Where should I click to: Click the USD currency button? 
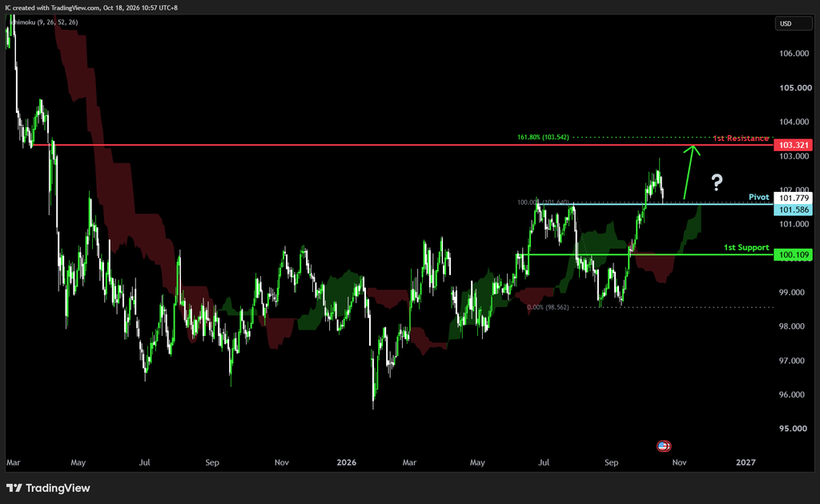click(x=793, y=23)
